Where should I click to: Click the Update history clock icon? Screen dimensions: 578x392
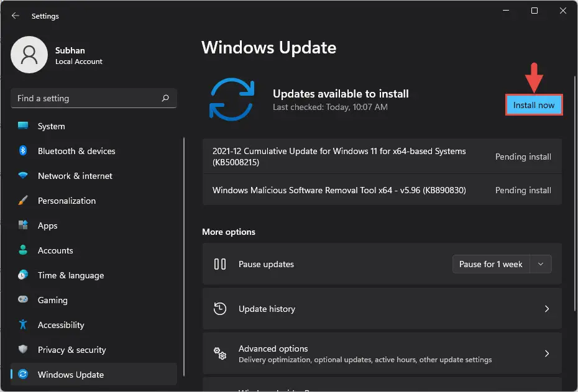(220, 309)
